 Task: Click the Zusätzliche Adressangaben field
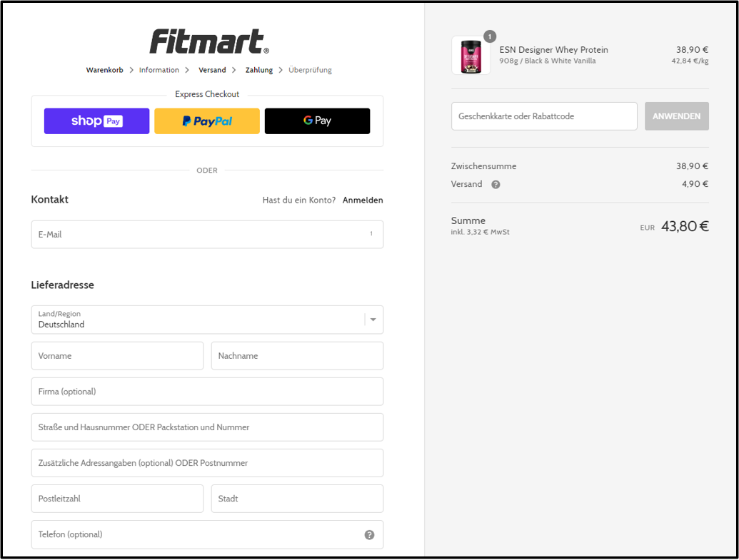207,463
